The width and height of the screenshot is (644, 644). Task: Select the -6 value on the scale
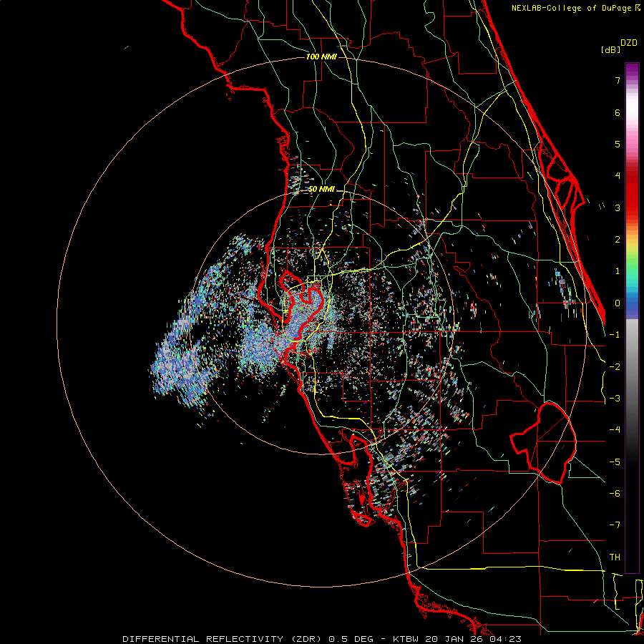[615, 494]
